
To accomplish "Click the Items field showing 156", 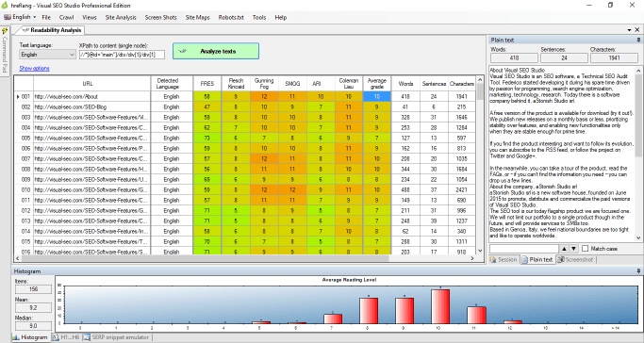I will point(33,289).
